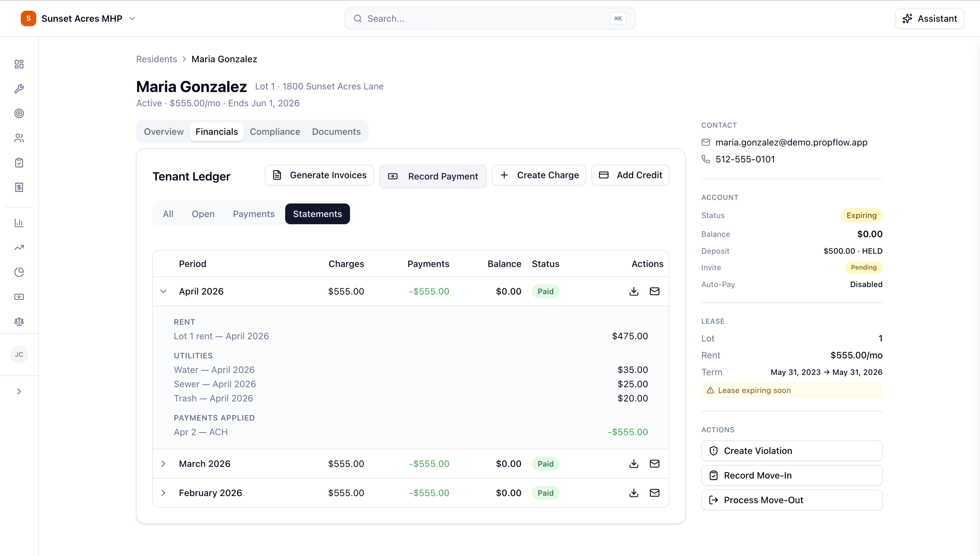This screenshot has width=980, height=556.
Task: Open the clipboard check icon in sidebar
Action: point(19,163)
